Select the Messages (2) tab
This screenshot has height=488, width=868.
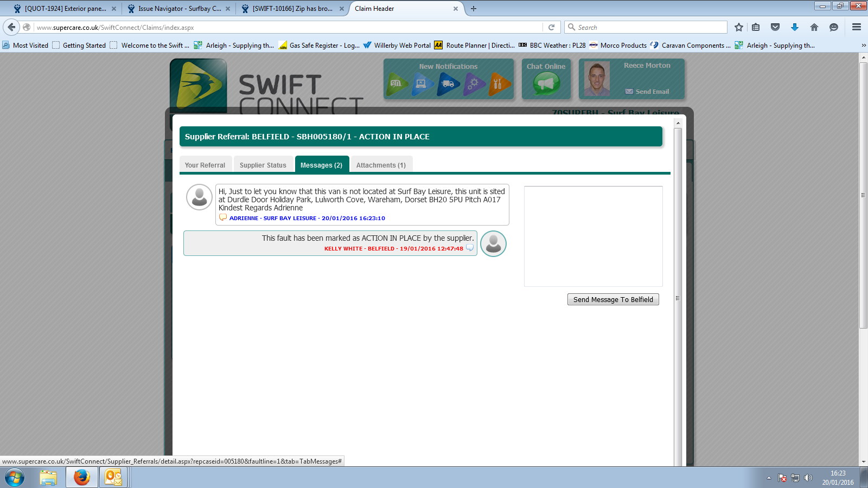click(x=322, y=165)
